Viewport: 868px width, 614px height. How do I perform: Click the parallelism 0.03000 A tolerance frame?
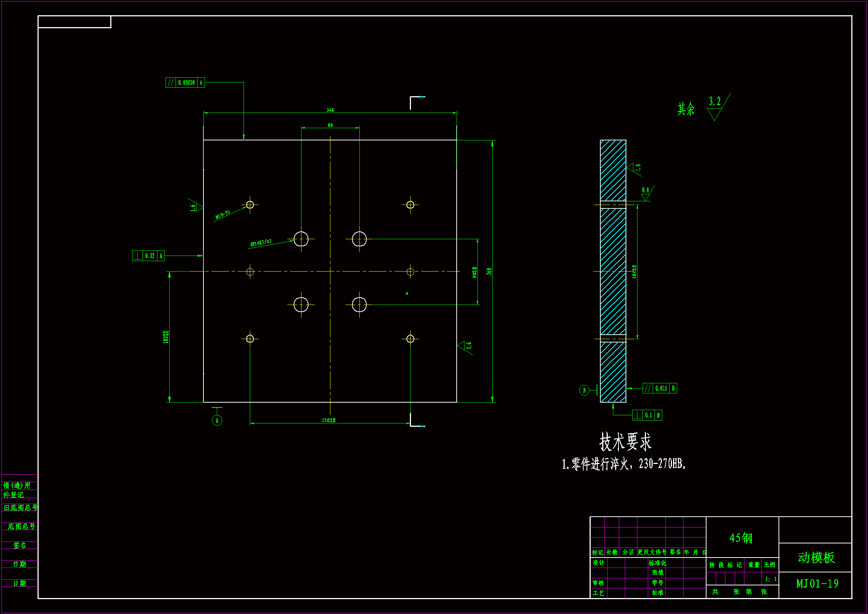click(185, 82)
